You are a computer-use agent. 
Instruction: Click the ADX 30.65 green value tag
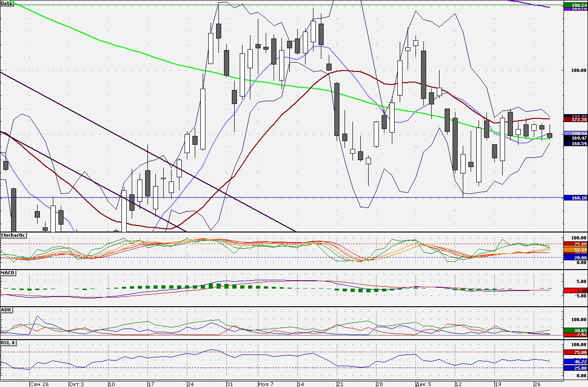coord(575,330)
